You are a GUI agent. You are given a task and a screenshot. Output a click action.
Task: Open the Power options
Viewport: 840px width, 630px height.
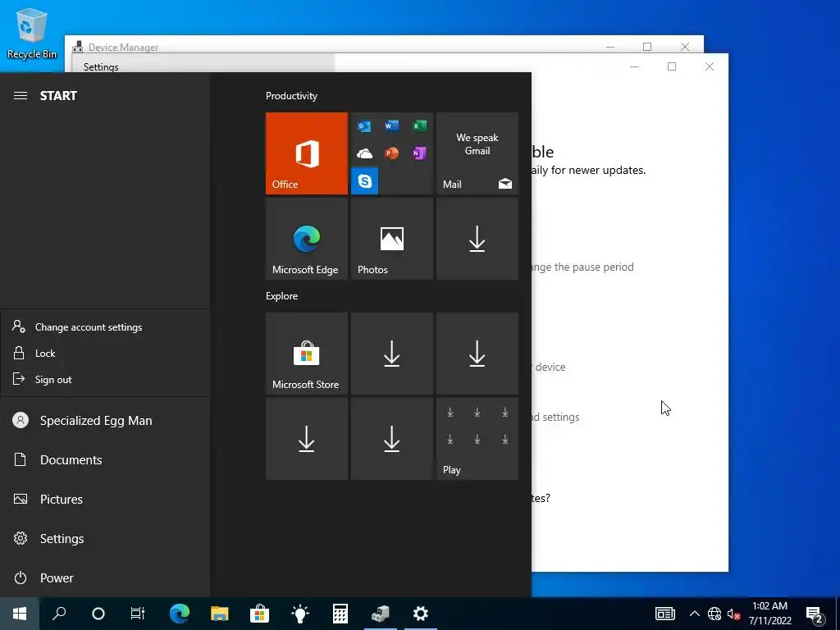tap(106, 578)
